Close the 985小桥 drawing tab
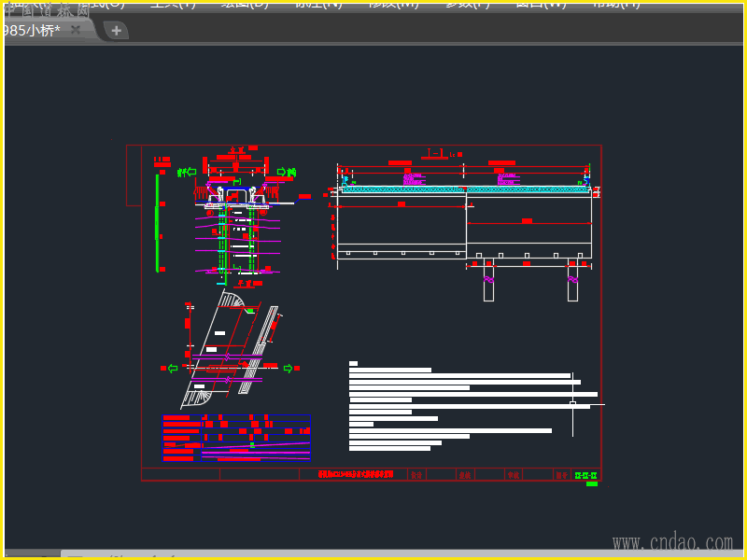 pyautogui.click(x=76, y=30)
